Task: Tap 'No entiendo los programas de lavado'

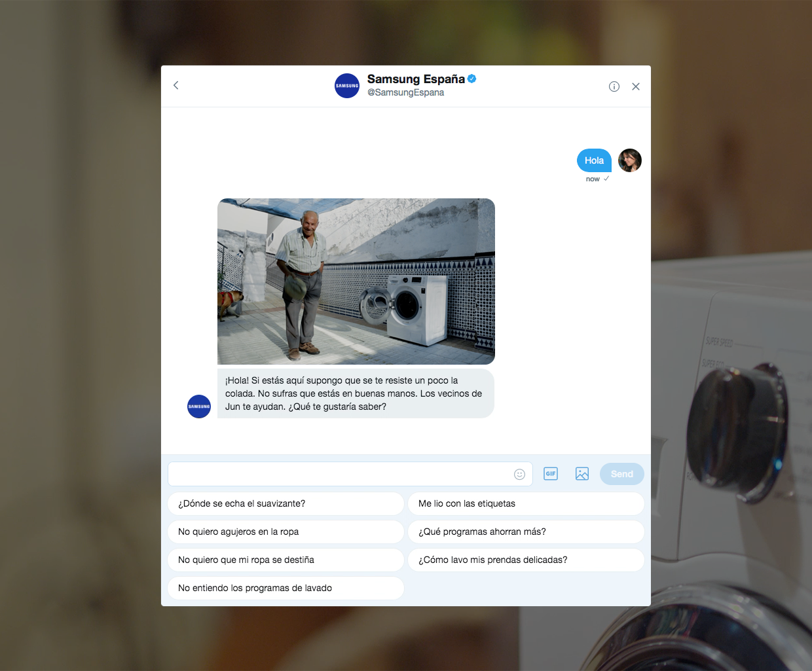Action: click(x=286, y=588)
